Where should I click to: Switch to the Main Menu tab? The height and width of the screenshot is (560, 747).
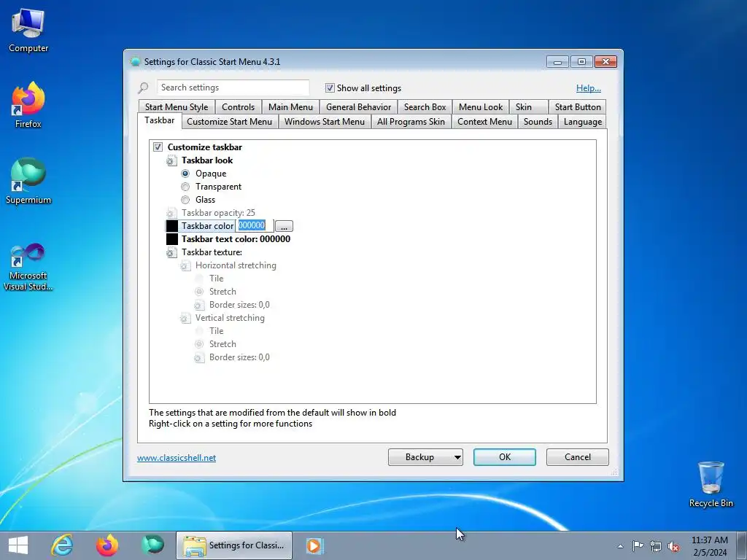click(290, 107)
